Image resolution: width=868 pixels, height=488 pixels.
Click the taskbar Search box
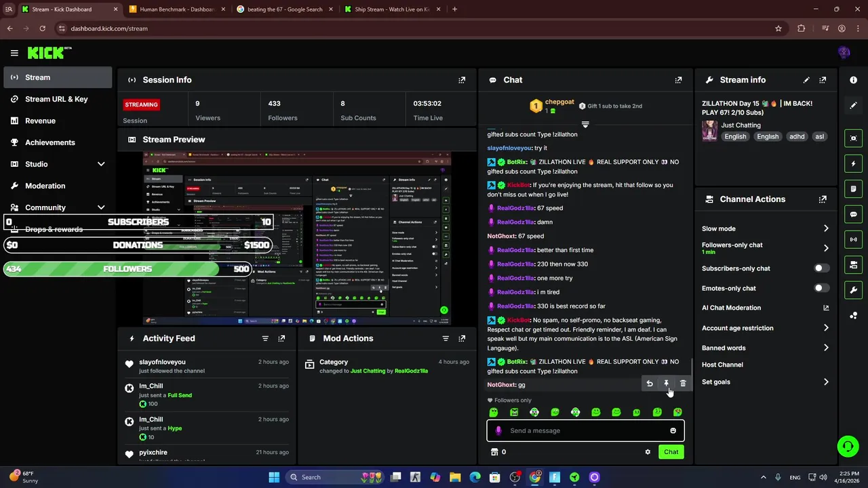tap(336, 477)
